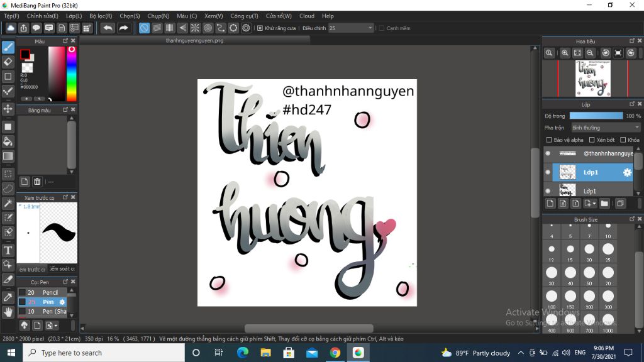Open settings gear of selected Lớp1 layer

coord(627,172)
